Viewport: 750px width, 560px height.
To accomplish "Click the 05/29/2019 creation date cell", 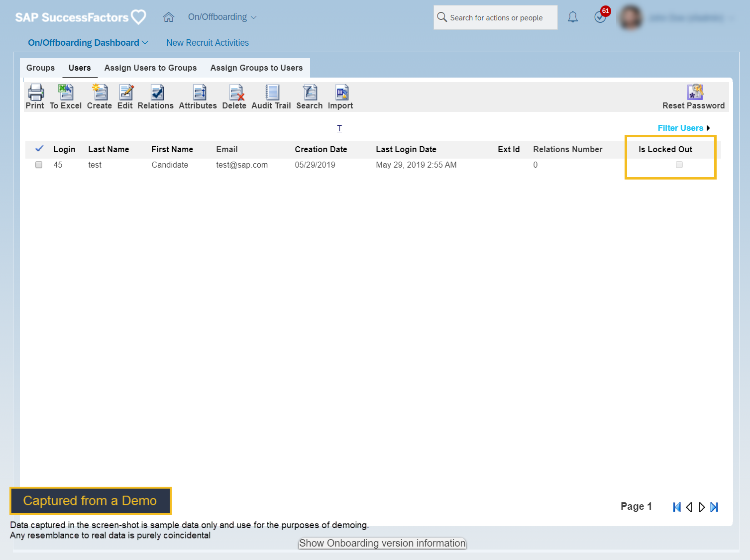I will (315, 165).
